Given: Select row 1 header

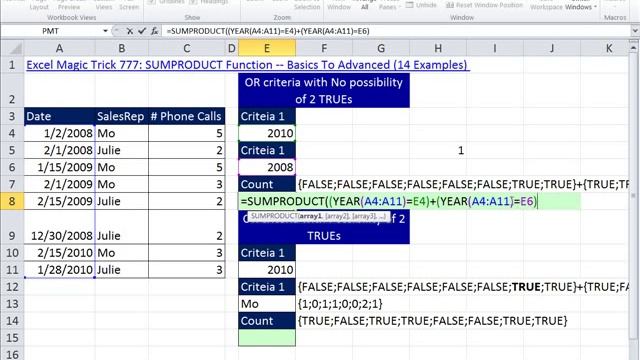Looking at the screenshot, I should 12,65.
